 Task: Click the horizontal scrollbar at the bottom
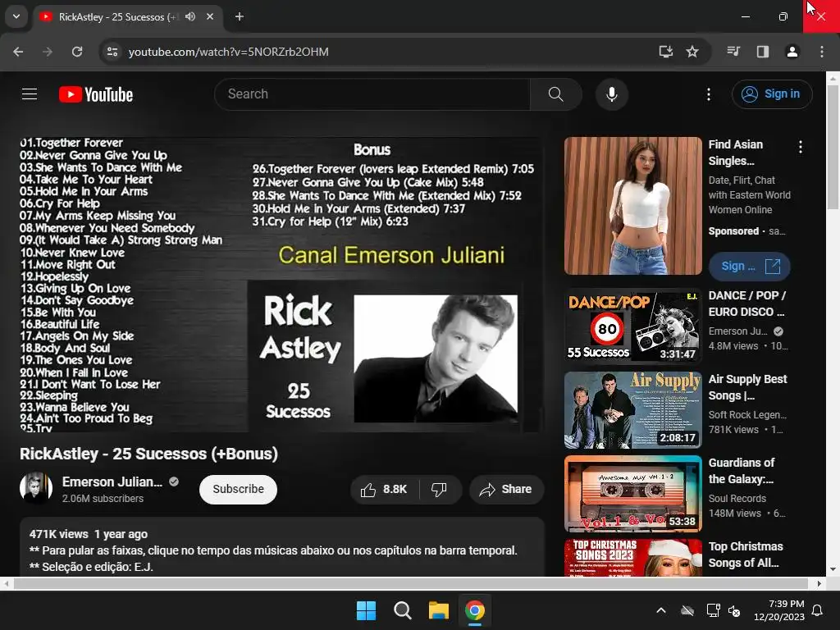click(x=410, y=583)
